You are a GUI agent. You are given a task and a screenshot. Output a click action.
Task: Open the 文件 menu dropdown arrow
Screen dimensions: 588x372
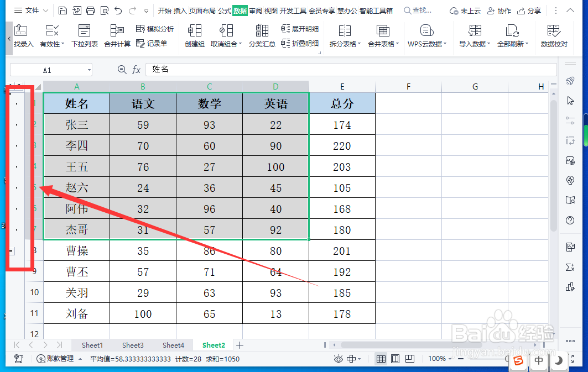[x=46, y=11]
